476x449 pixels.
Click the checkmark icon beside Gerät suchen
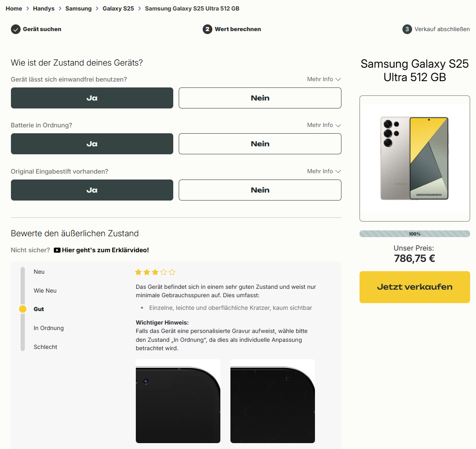click(16, 29)
